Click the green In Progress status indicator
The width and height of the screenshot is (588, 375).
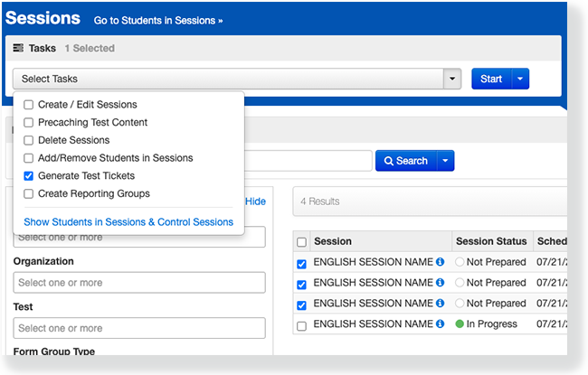[x=460, y=324]
